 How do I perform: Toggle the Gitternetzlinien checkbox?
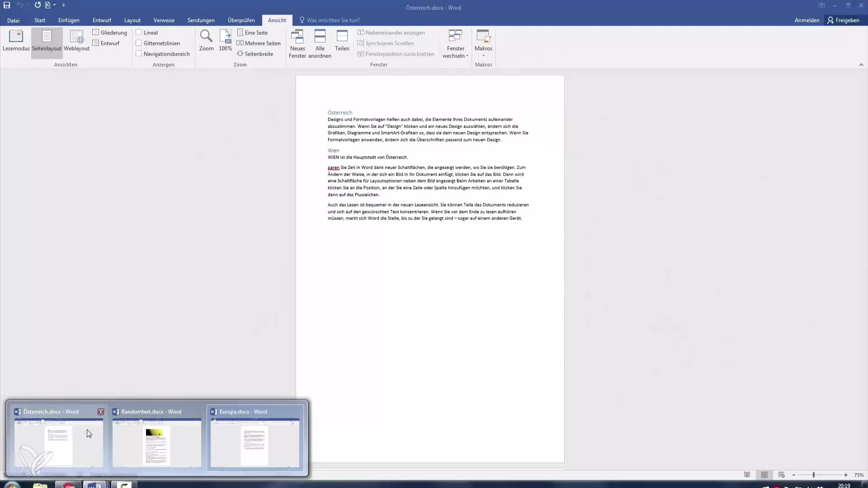(138, 43)
